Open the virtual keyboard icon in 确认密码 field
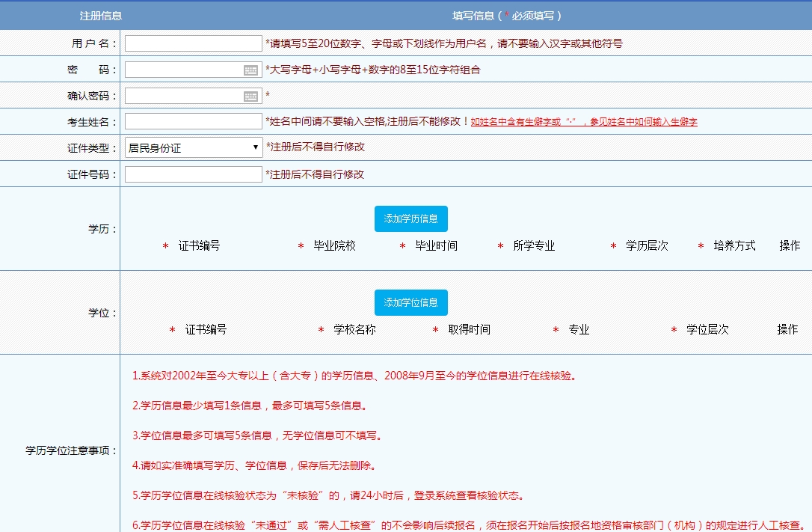Screen dimensions: 812x532 tap(250, 97)
